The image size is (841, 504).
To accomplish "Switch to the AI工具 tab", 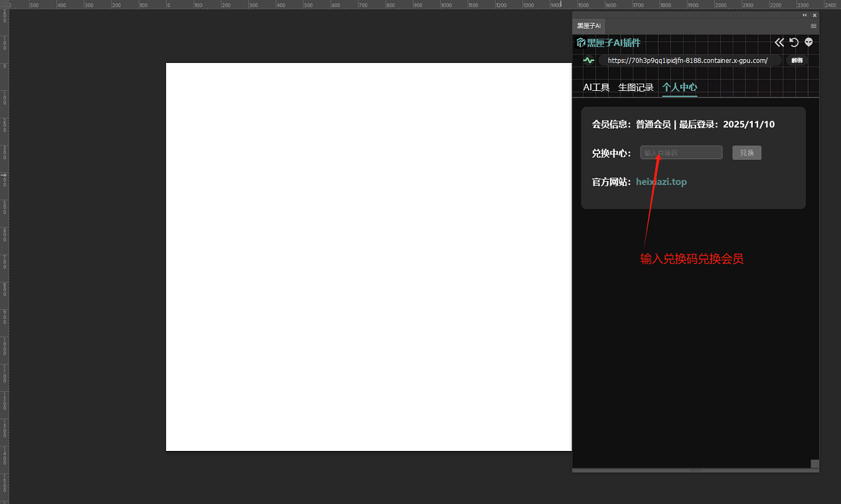I will tap(596, 88).
